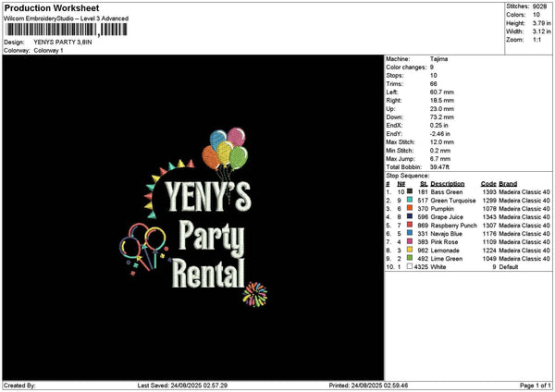This screenshot has height=392, width=555.
Task: Click the Zoom value 1:1
Action: click(x=536, y=40)
